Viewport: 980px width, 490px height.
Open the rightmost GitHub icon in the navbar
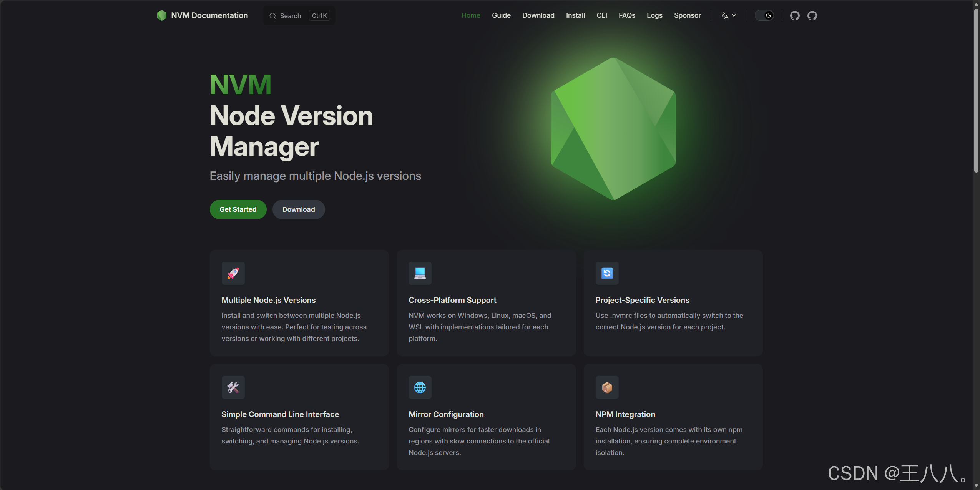pyautogui.click(x=812, y=15)
